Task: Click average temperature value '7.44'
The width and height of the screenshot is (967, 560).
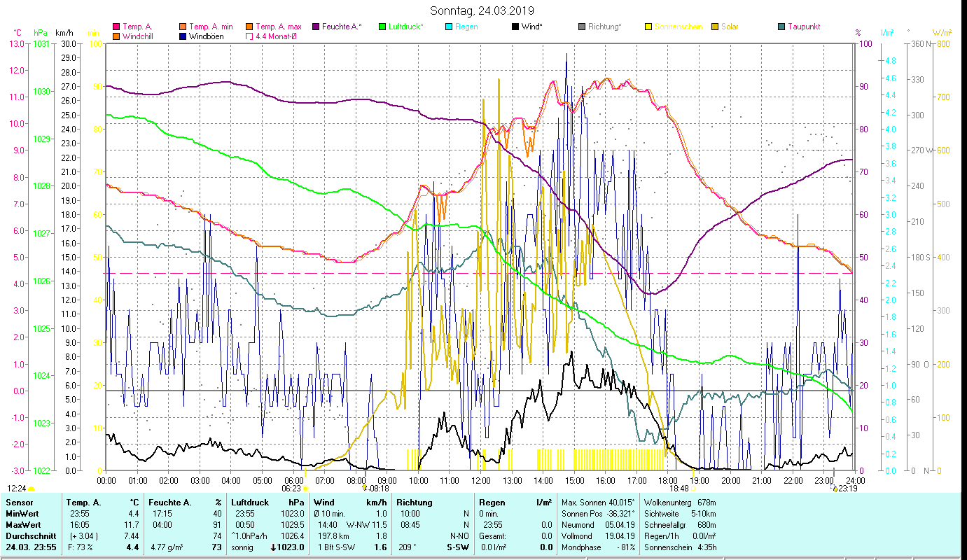Action: [132, 536]
